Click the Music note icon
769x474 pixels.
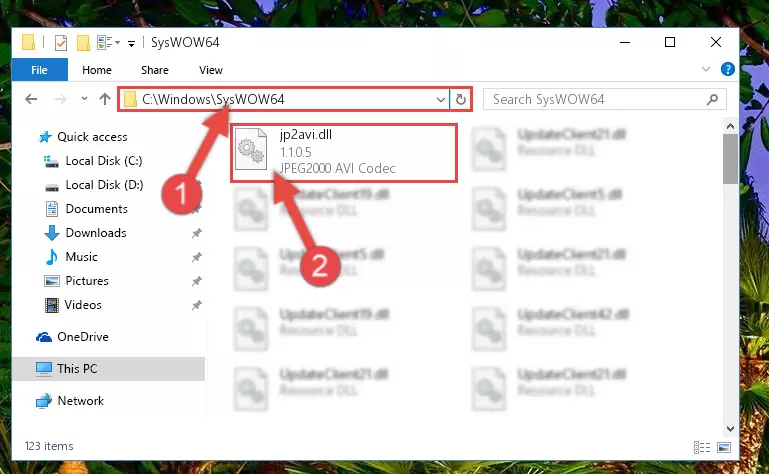(x=51, y=257)
